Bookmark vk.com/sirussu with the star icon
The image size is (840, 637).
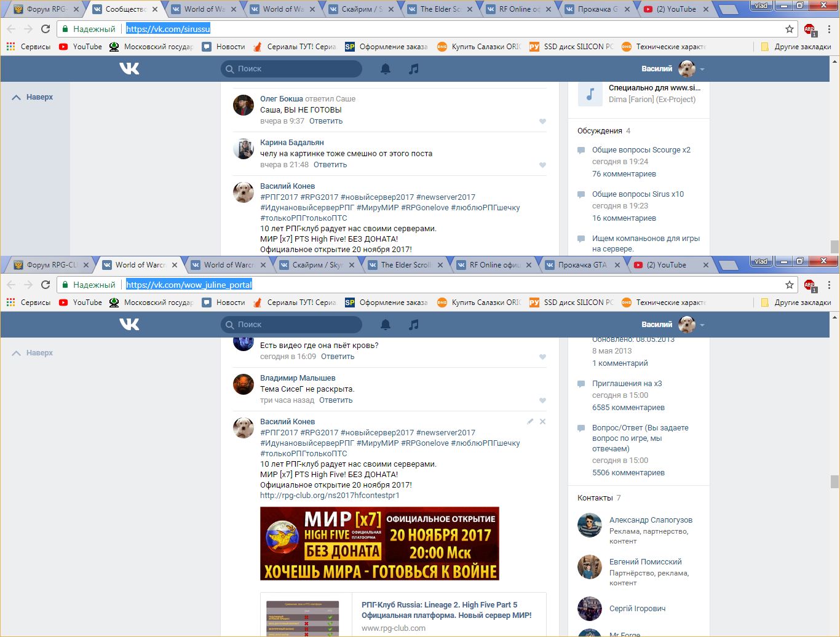point(790,29)
